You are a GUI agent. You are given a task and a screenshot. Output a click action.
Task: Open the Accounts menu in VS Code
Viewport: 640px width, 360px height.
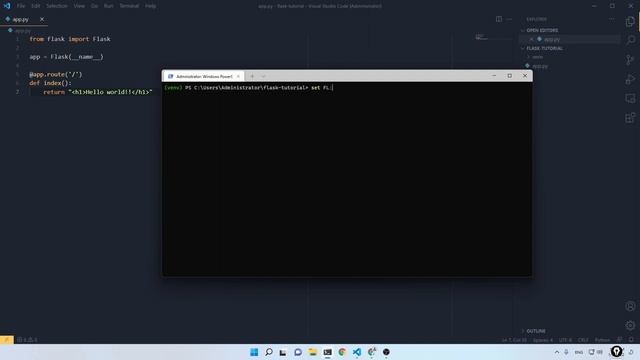pos(630,306)
